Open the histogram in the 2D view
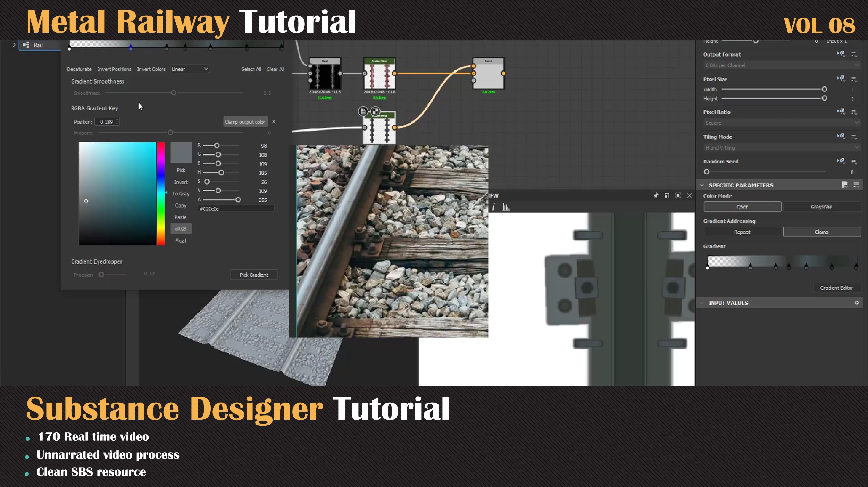Viewport: 868px width, 487px height. (506, 207)
